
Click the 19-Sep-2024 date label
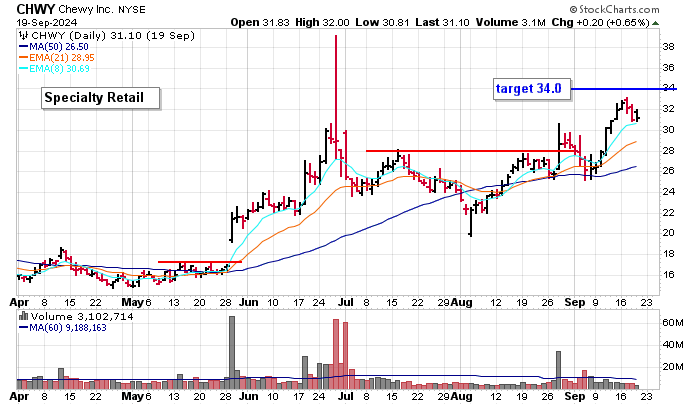pos(47,22)
